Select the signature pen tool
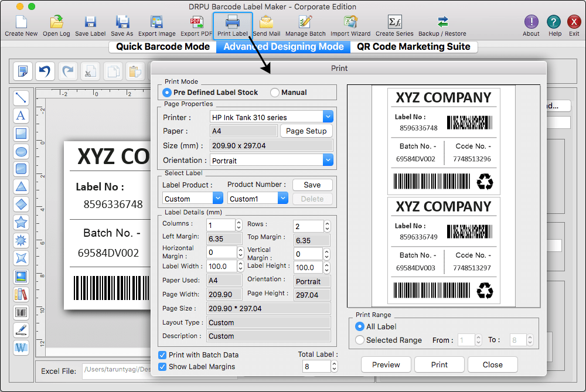Image resolution: width=586 pixels, height=392 pixels. pyautogui.click(x=21, y=330)
